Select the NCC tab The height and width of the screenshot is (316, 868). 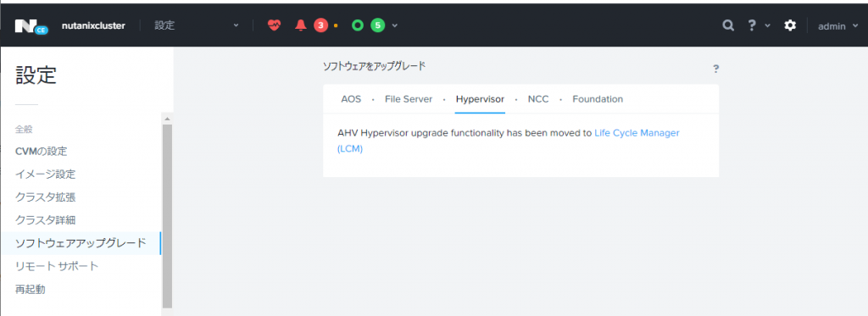(x=538, y=99)
